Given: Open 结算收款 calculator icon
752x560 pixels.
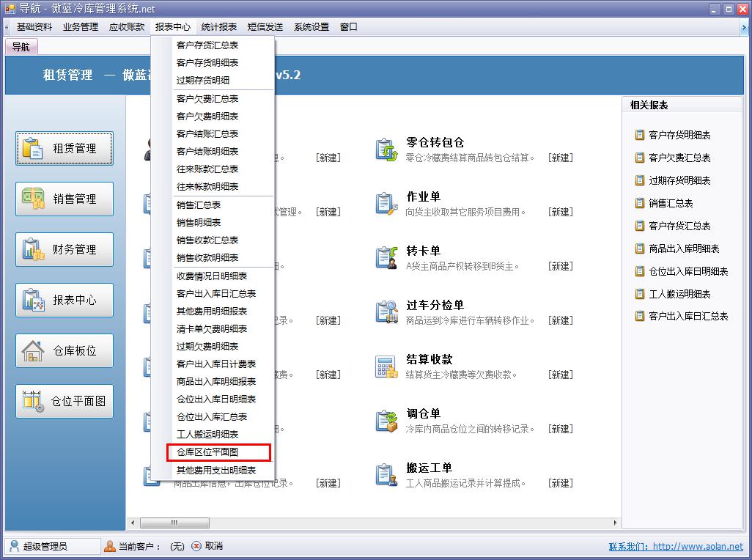Looking at the screenshot, I should (x=386, y=366).
